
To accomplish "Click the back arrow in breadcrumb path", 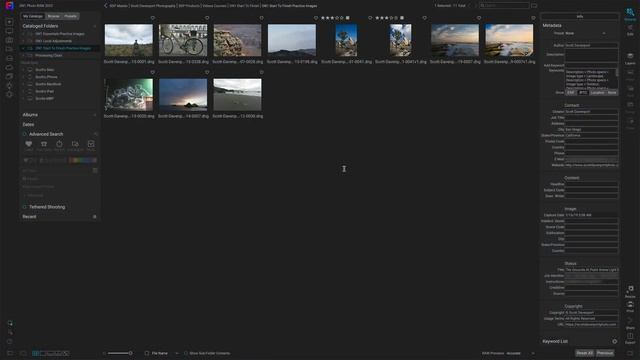I will 106,6.
